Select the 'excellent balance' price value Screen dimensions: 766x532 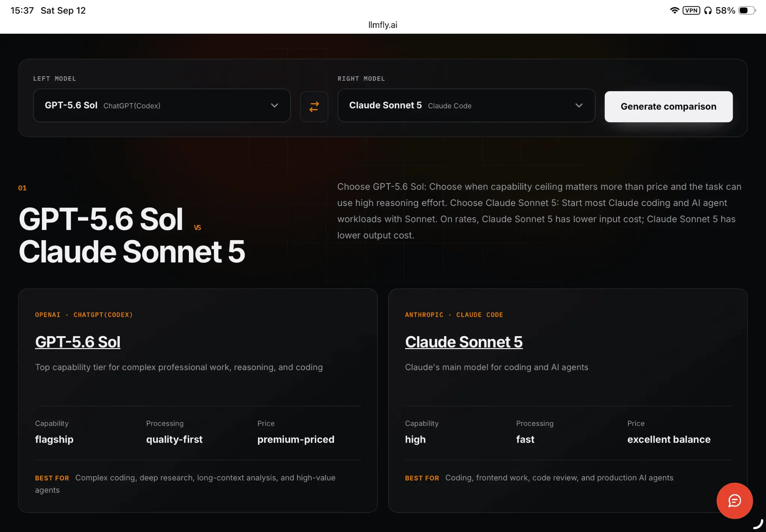tap(669, 439)
